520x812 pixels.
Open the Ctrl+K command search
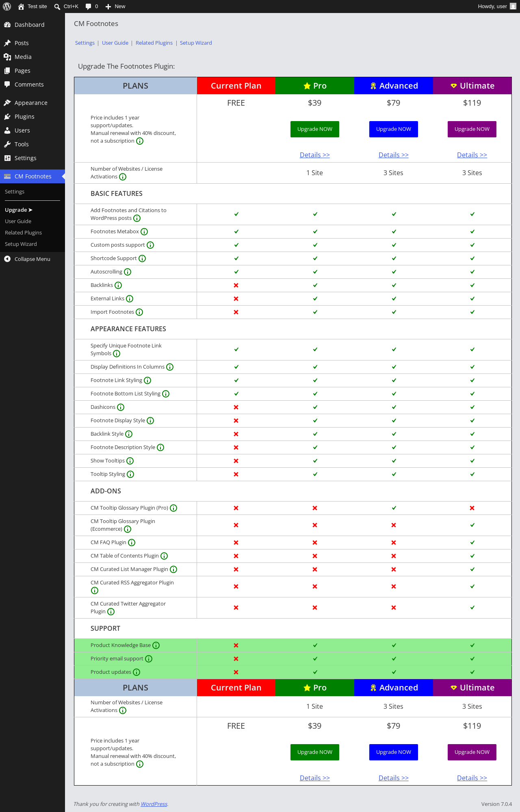pos(66,7)
